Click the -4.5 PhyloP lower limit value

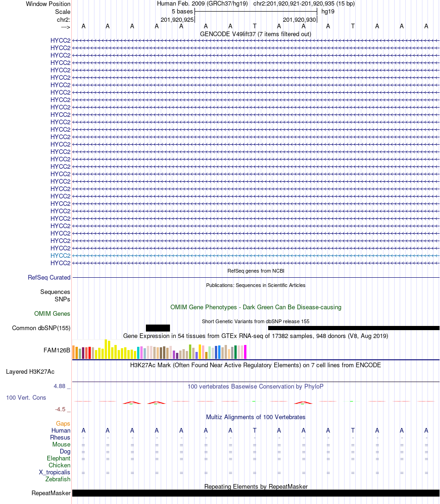[x=60, y=409]
